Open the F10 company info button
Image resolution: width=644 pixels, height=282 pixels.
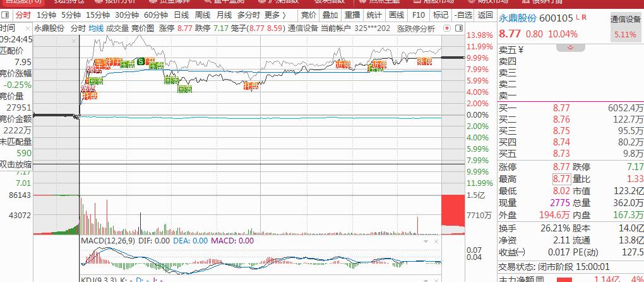tap(418, 15)
